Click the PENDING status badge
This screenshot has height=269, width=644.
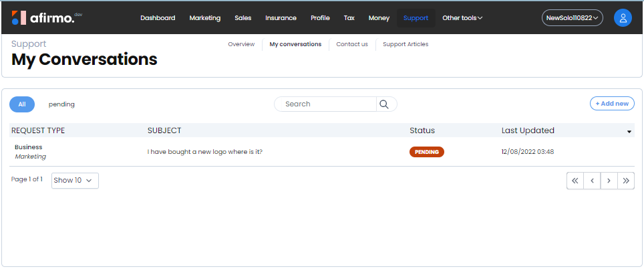coord(427,152)
